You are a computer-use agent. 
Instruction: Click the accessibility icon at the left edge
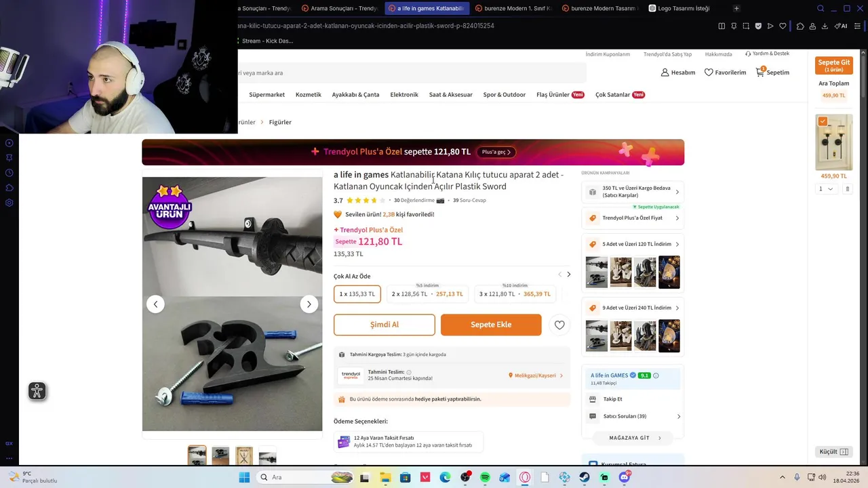click(37, 391)
